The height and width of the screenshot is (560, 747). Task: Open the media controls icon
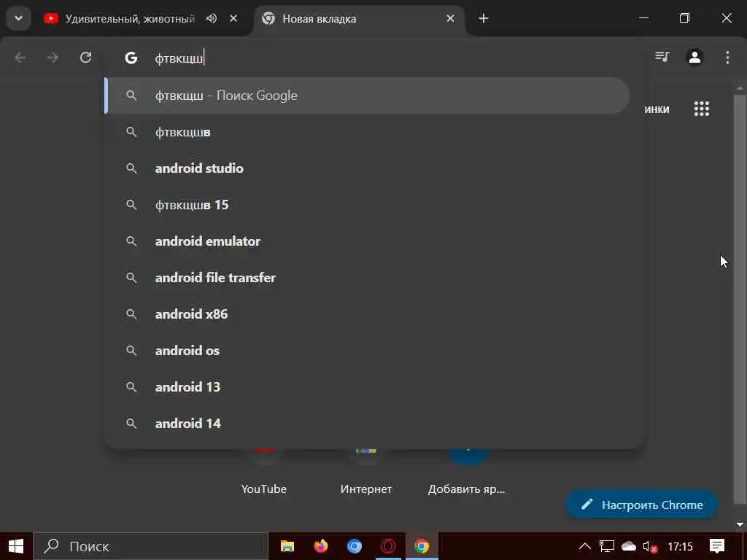click(662, 57)
